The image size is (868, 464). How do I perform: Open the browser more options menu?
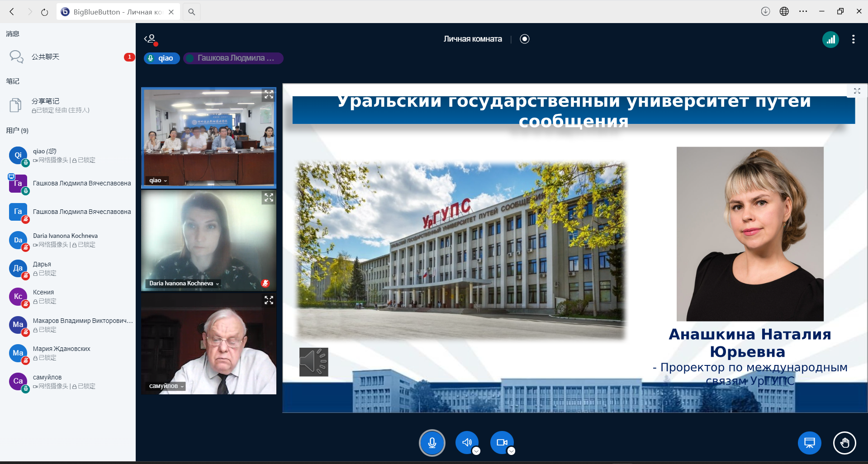coord(803,11)
